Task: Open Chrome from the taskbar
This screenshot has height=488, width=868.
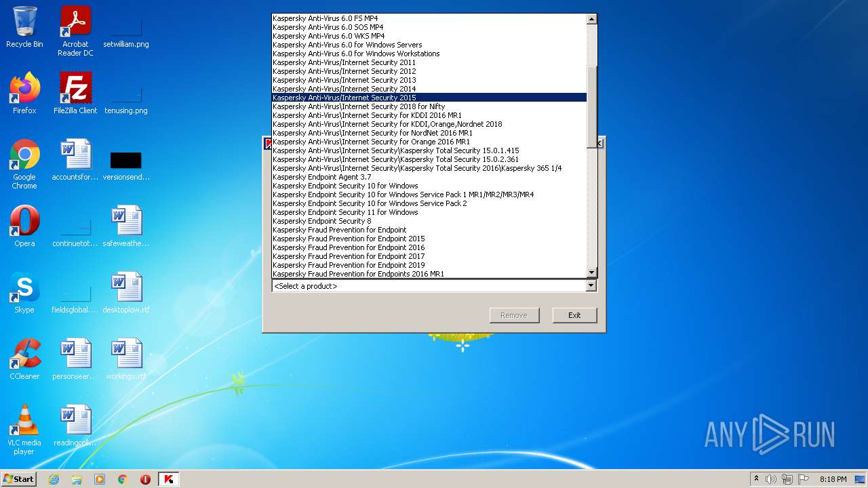Action: pyautogui.click(x=123, y=479)
